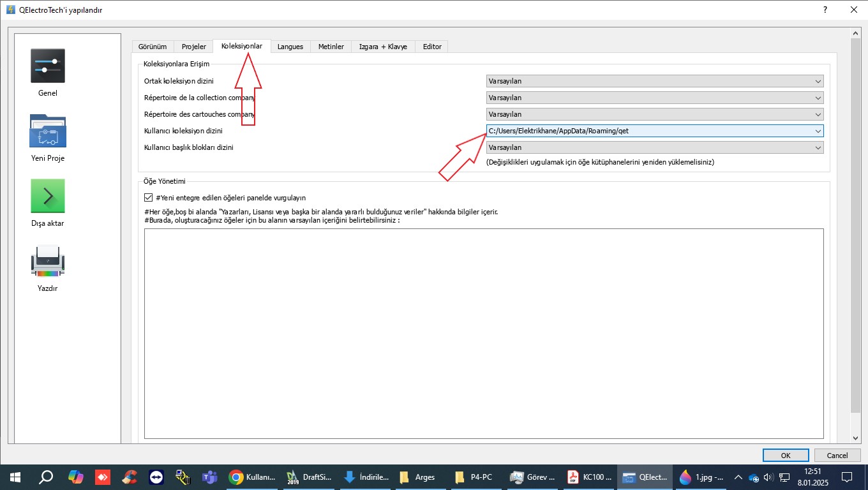The image size is (868, 490).
Task: Open the KC100 PDF taskbar item
Action: click(590, 477)
